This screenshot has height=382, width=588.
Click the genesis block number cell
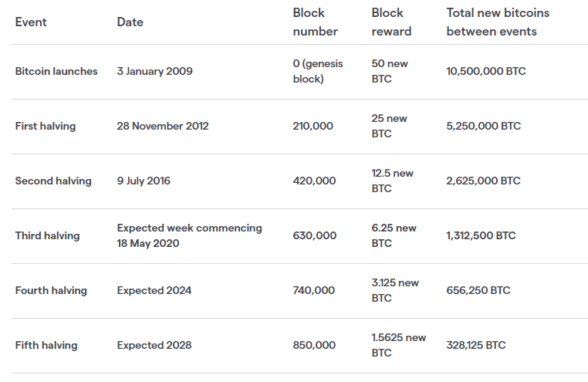point(318,71)
